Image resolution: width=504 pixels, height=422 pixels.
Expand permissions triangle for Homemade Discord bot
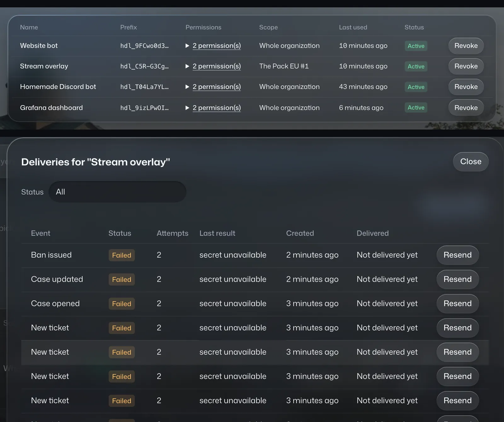point(187,87)
